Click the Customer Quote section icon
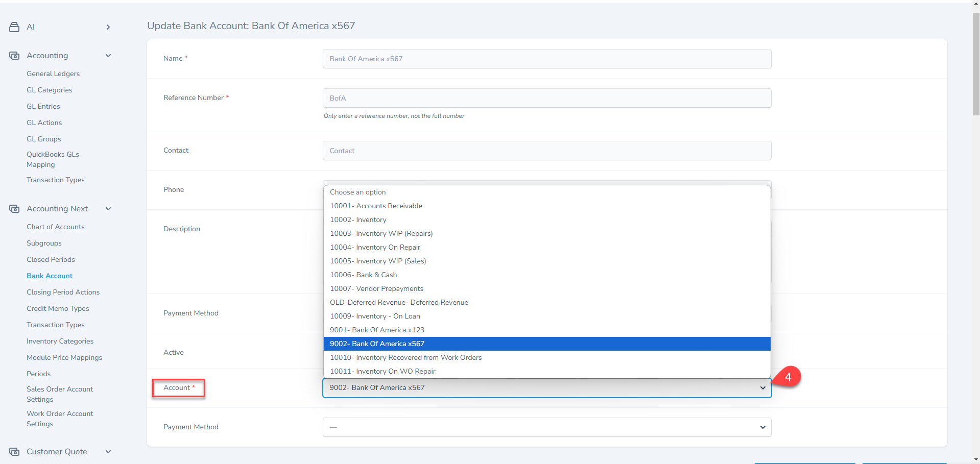The height and width of the screenshot is (464, 980). pyautogui.click(x=14, y=452)
